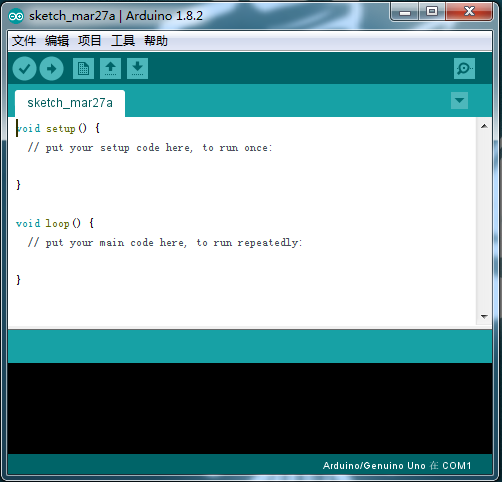Click the 'void setup() {' line
502x482 pixels.
pos(58,128)
